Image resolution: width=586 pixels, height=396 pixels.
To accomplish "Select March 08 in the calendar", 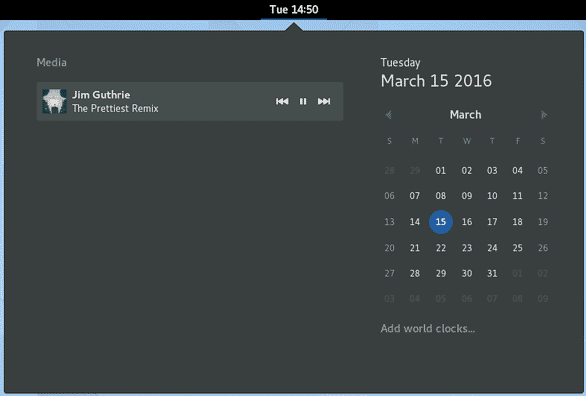I will coord(441,196).
